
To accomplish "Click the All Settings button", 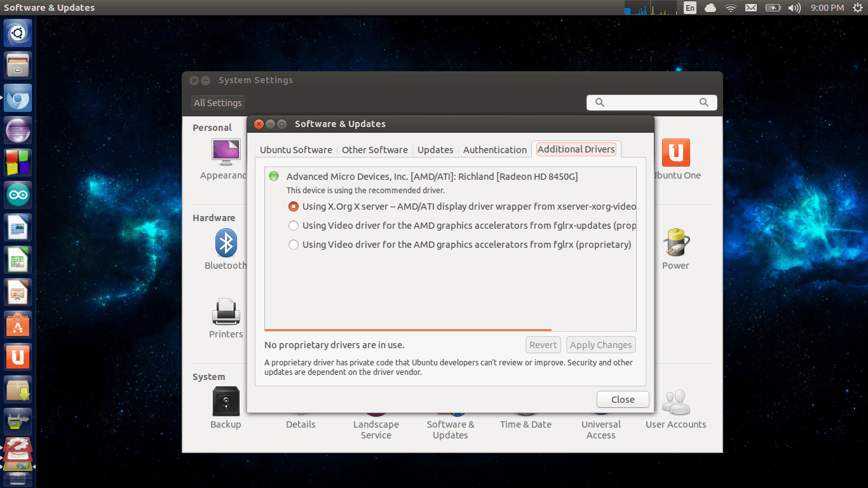I will click(218, 103).
